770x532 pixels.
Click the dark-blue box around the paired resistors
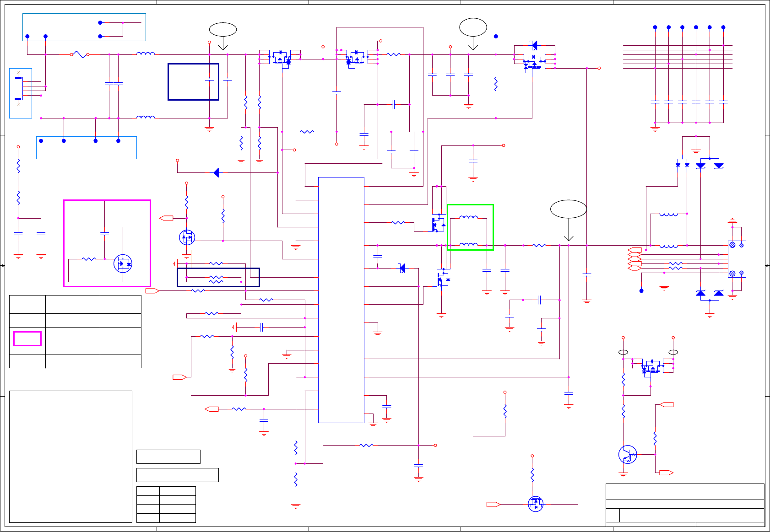(218, 277)
